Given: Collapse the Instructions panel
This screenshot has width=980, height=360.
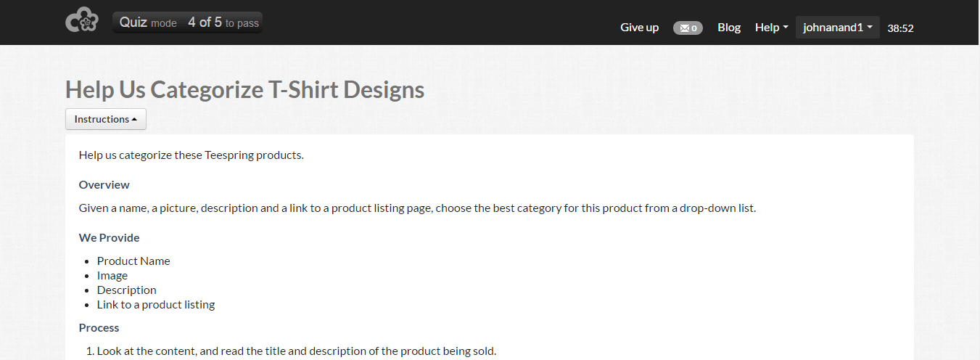Looking at the screenshot, I should (106, 119).
